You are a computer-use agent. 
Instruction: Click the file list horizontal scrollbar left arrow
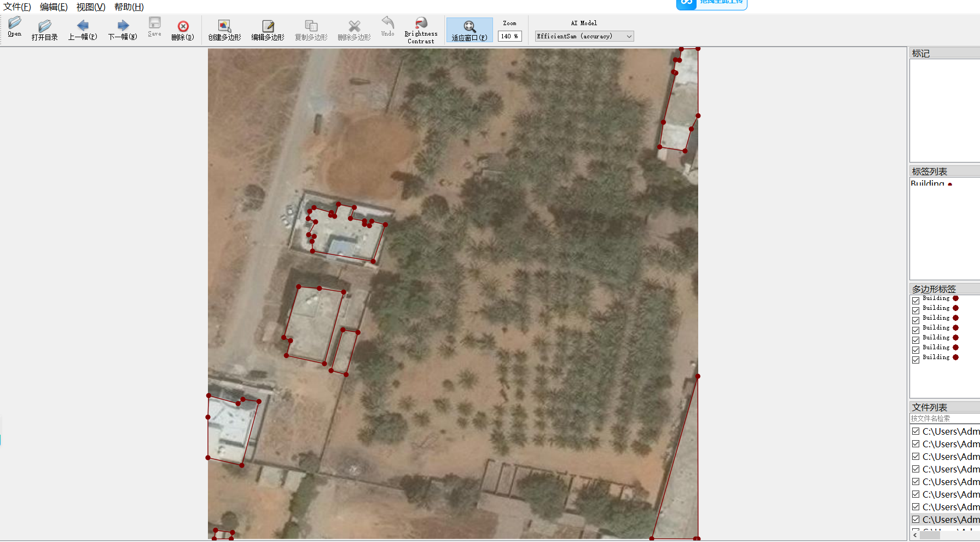point(915,535)
